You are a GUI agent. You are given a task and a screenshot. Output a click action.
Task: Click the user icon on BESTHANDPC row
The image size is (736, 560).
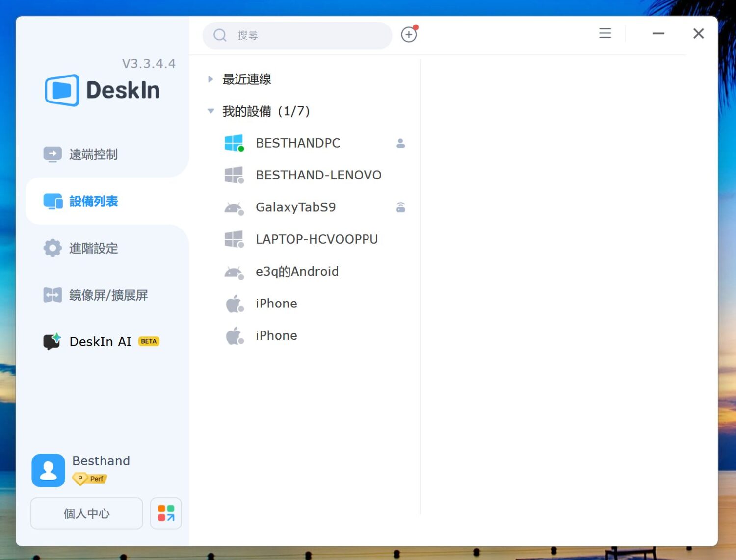[x=400, y=143]
